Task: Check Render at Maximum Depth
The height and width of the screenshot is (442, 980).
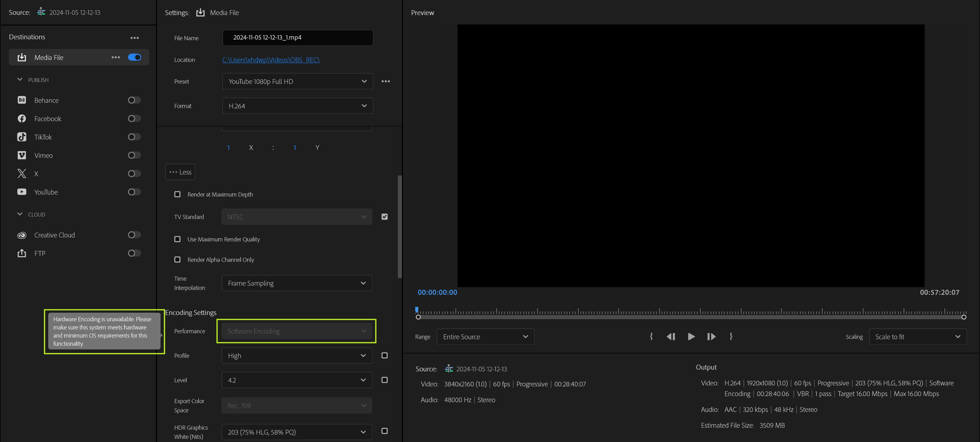Action: click(x=177, y=194)
